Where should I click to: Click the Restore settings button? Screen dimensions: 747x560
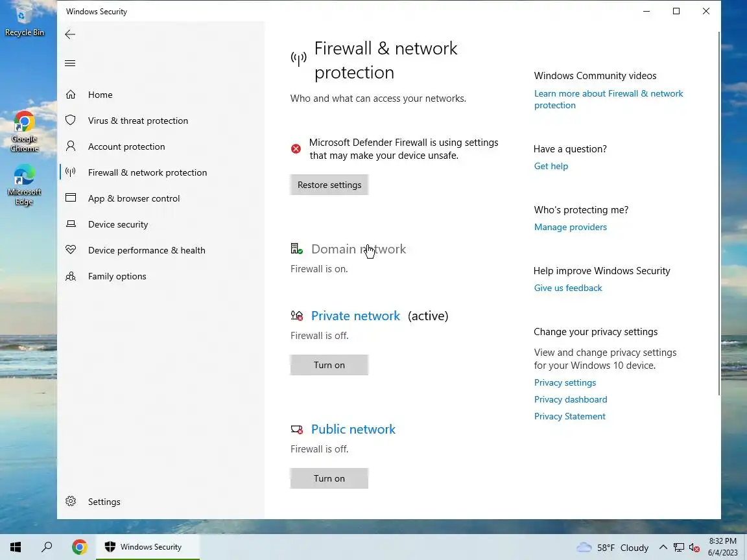pos(329,185)
